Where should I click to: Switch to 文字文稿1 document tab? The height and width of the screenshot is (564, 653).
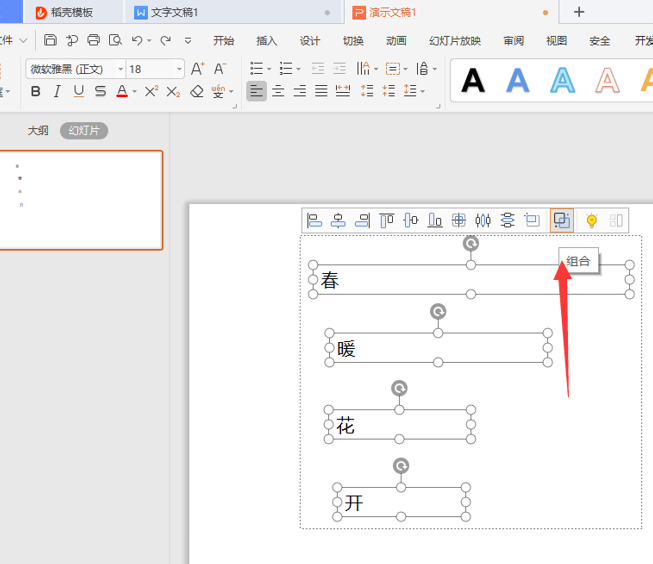tap(233, 12)
